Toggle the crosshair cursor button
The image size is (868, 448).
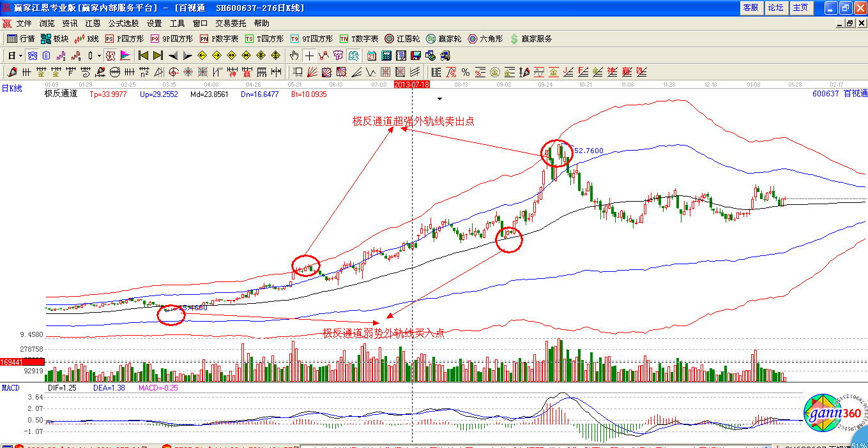click(310, 56)
